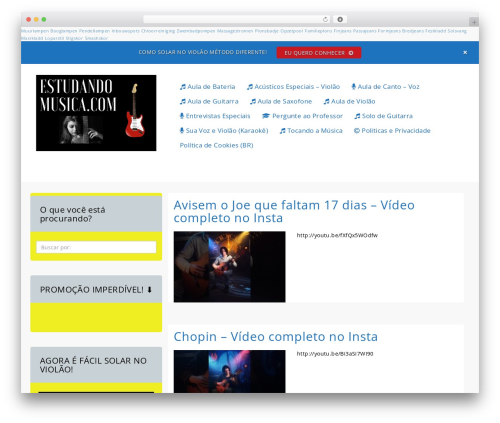Click the music note icon beside Aula de Bateria
The height and width of the screenshot is (423, 500).
[x=183, y=87]
